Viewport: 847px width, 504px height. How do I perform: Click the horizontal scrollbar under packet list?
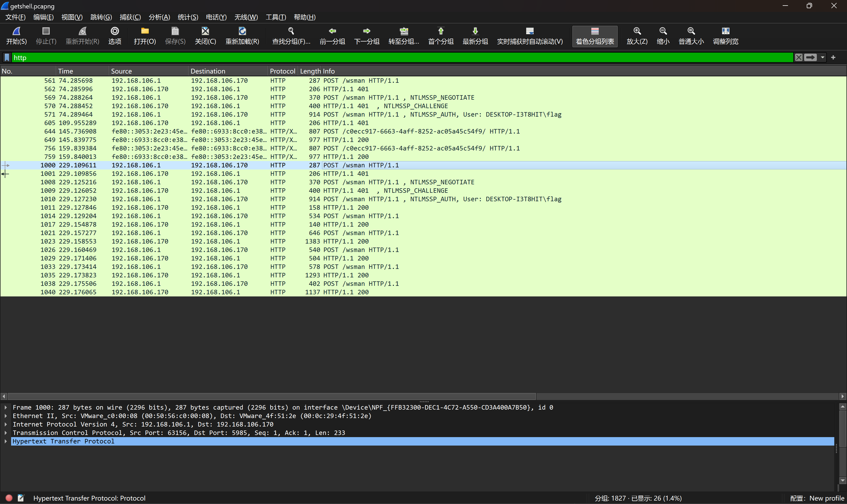271,396
